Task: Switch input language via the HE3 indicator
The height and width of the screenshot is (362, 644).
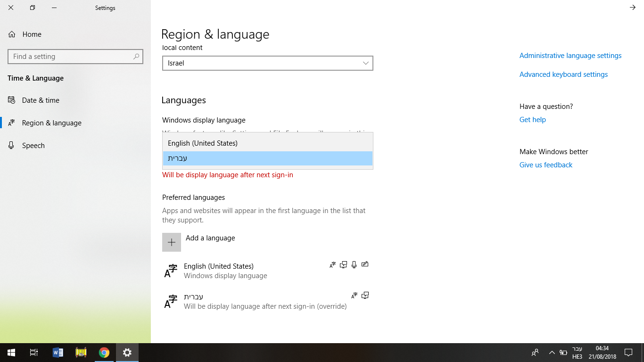Action: click(577, 353)
